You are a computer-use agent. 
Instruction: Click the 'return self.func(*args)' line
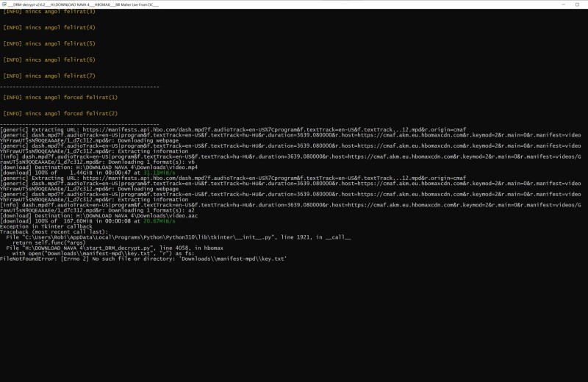(49, 242)
